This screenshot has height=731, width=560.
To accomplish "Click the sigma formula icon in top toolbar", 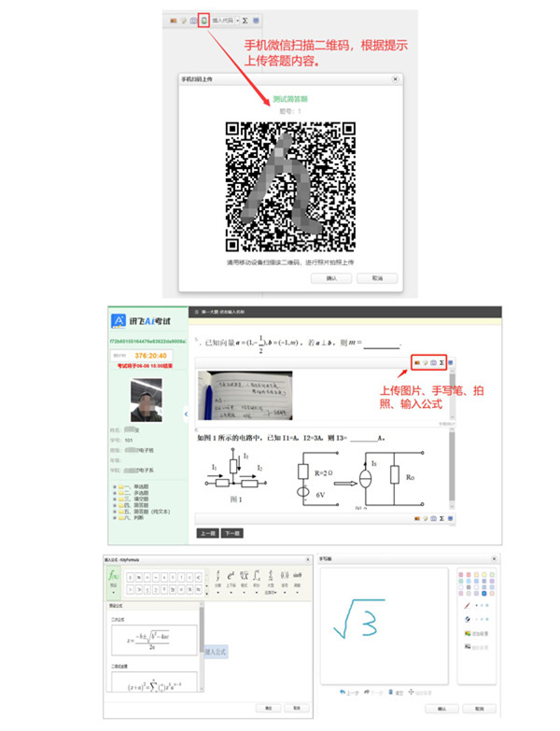I will click(x=245, y=21).
